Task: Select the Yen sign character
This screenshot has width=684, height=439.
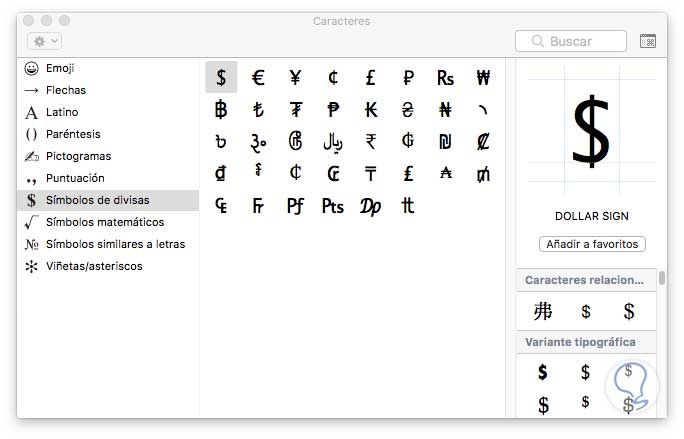Action: [x=295, y=78]
